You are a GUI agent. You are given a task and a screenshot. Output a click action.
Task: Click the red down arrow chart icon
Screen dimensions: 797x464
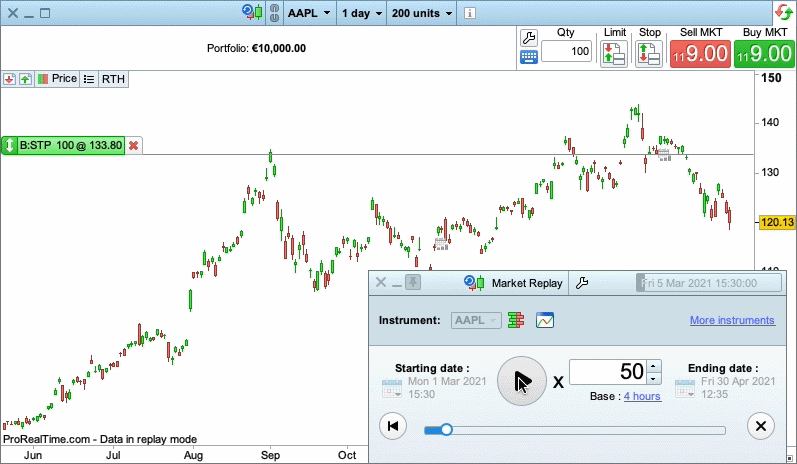(9, 79)
